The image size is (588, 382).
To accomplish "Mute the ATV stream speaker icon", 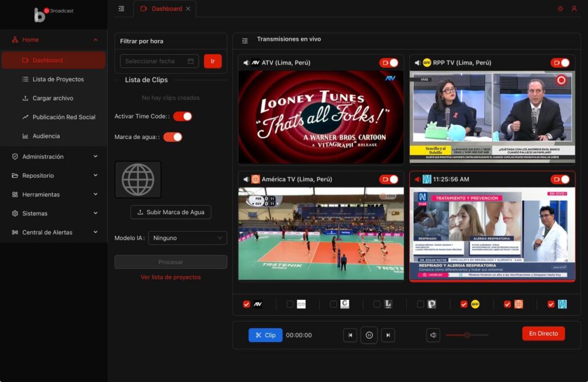I will click(x=246, y=63).
